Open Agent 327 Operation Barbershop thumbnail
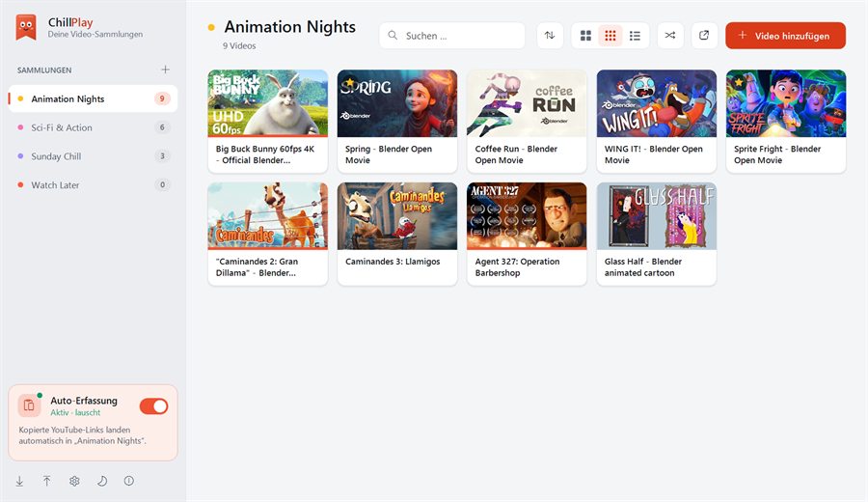The width and height of the screenshot is (868, 502). (527, 216)
